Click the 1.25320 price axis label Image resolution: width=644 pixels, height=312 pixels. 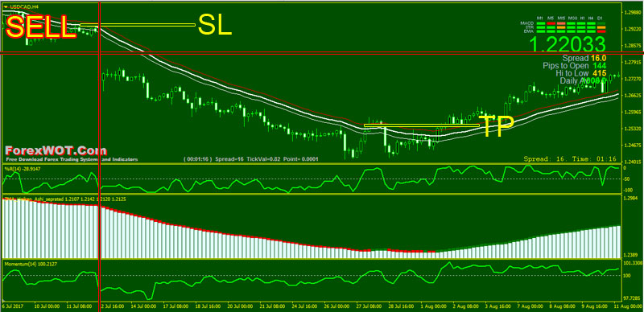[x=633, y=129]
